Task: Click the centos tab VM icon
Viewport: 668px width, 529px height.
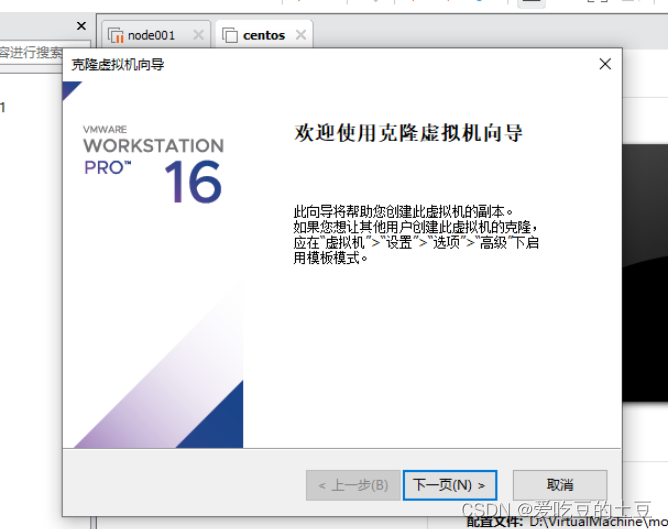Action: tap(230, 35)
